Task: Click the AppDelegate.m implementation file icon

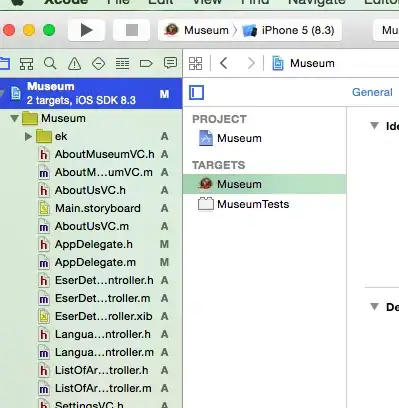Action: pyautogui.click(x=44, y=262)
